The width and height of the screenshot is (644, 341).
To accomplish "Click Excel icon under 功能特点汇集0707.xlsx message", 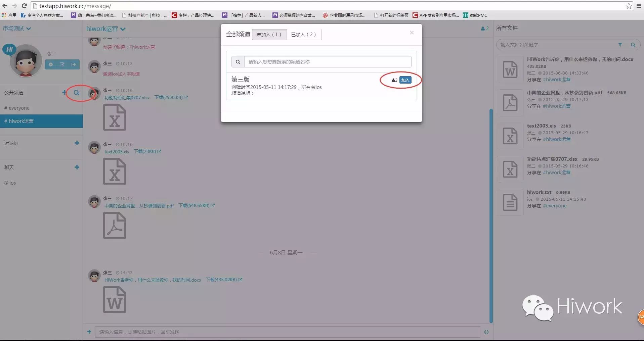I will (115, 117).
